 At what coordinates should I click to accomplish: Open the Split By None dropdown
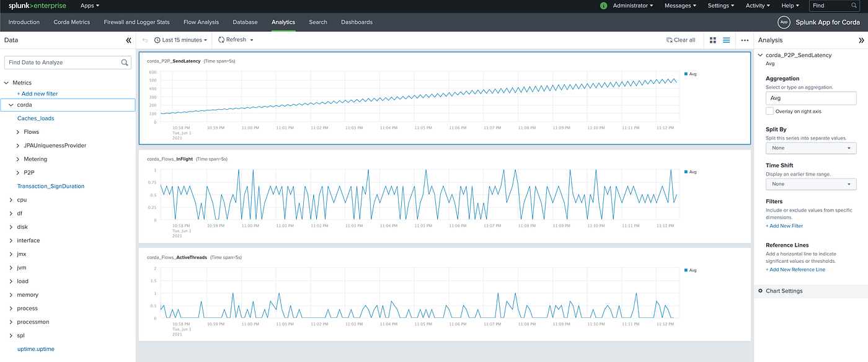(x=811, y=148)
